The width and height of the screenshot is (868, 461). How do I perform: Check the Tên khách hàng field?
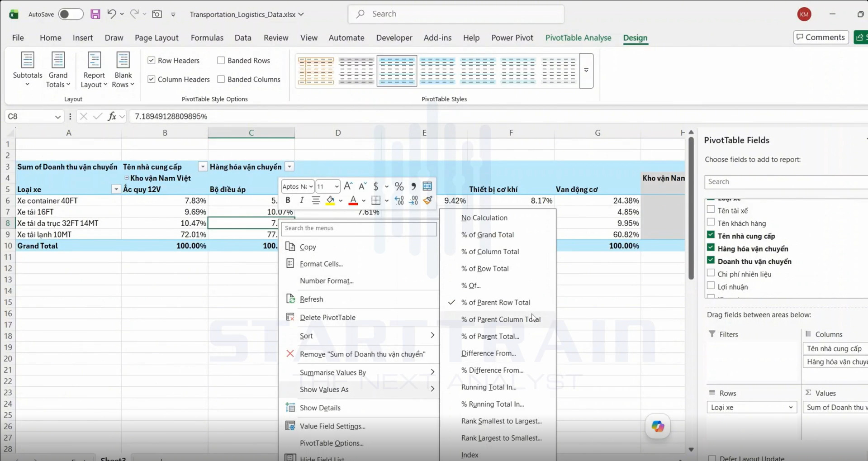click(x=711, y=223)
